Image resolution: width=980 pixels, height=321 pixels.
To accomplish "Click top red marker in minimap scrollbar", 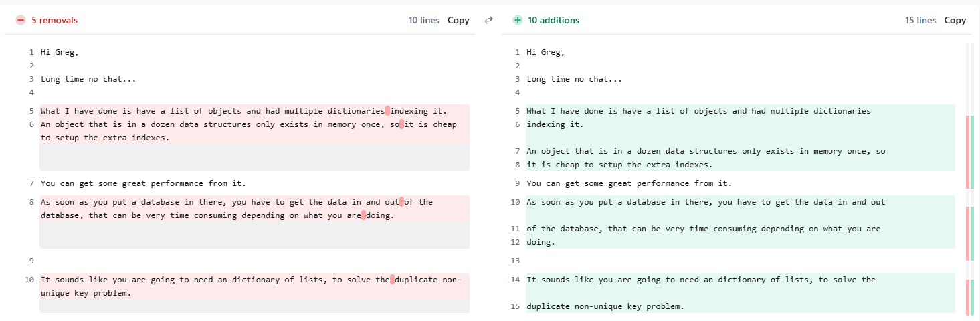I will click(x=968, y=152).
